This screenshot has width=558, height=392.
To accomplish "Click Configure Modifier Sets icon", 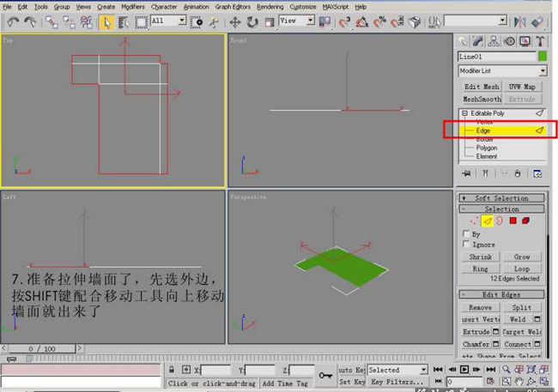I will pyautogui.click(x=537, y=173).
